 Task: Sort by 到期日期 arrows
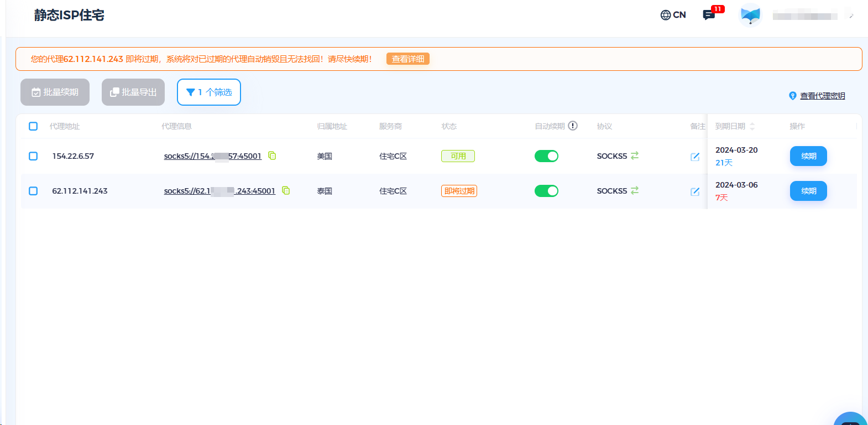(x=752, y=126)
